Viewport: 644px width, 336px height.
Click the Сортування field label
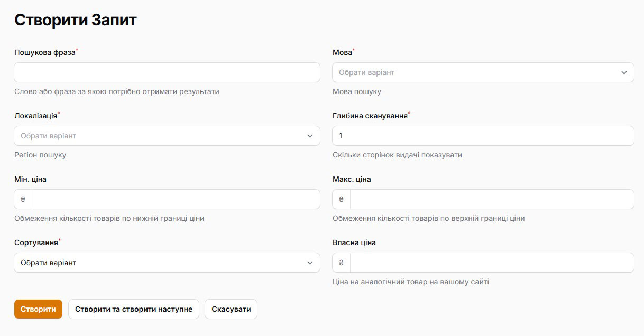pos(35,242)
